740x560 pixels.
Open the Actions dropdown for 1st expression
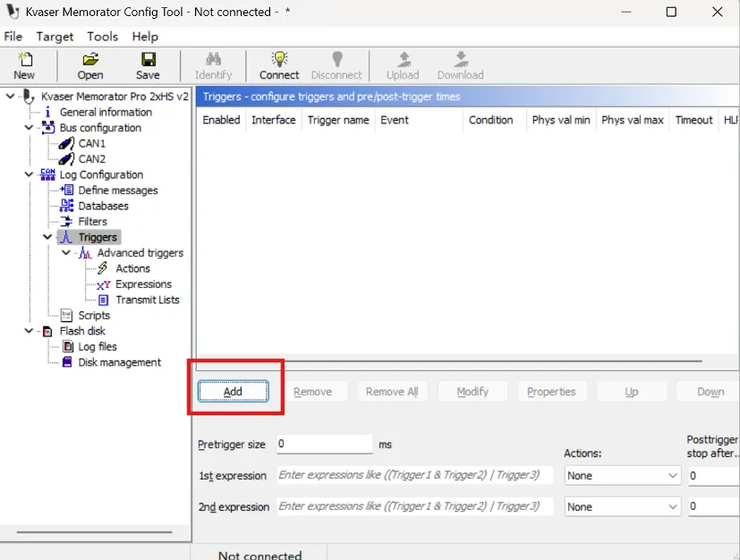tap(623, 476)
